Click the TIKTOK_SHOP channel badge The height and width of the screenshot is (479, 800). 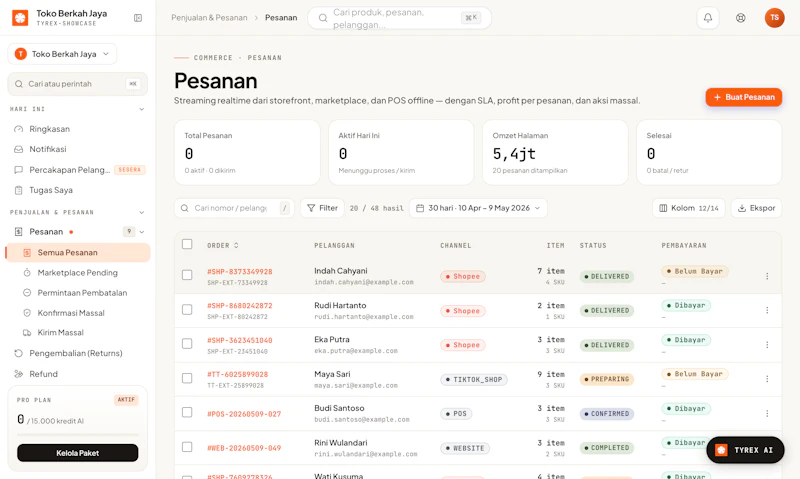pos(473,380)
